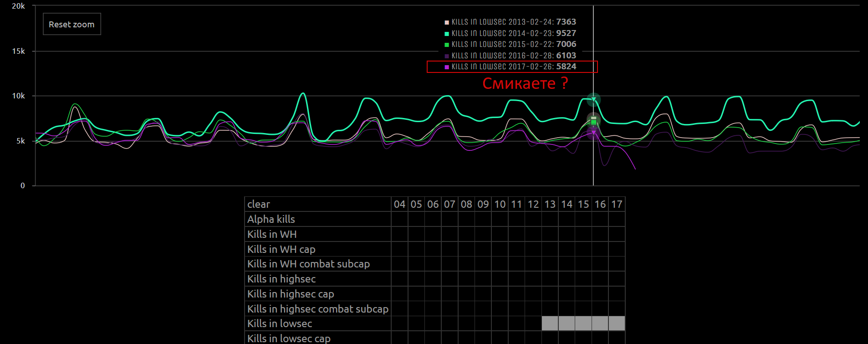Choose the 'Kills in WH cap' row label
This screenshot has height=344, width=868.
(x=318, y=249)
